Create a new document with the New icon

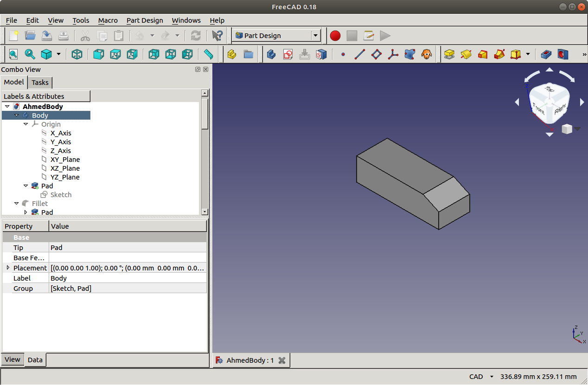[x=14, y=36]
